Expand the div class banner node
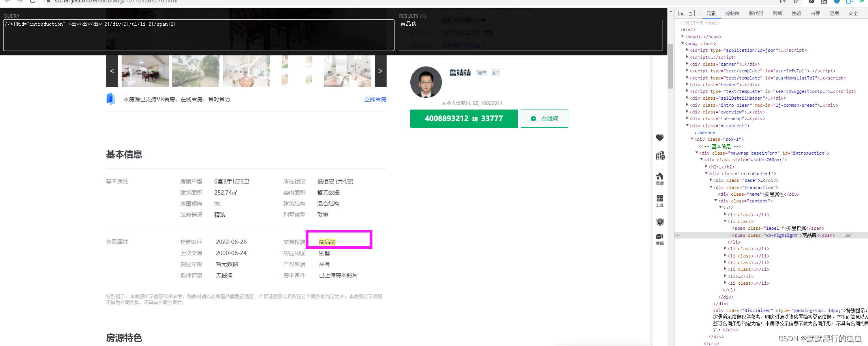Viewport: 868px width, 346px height. point(687,64)
